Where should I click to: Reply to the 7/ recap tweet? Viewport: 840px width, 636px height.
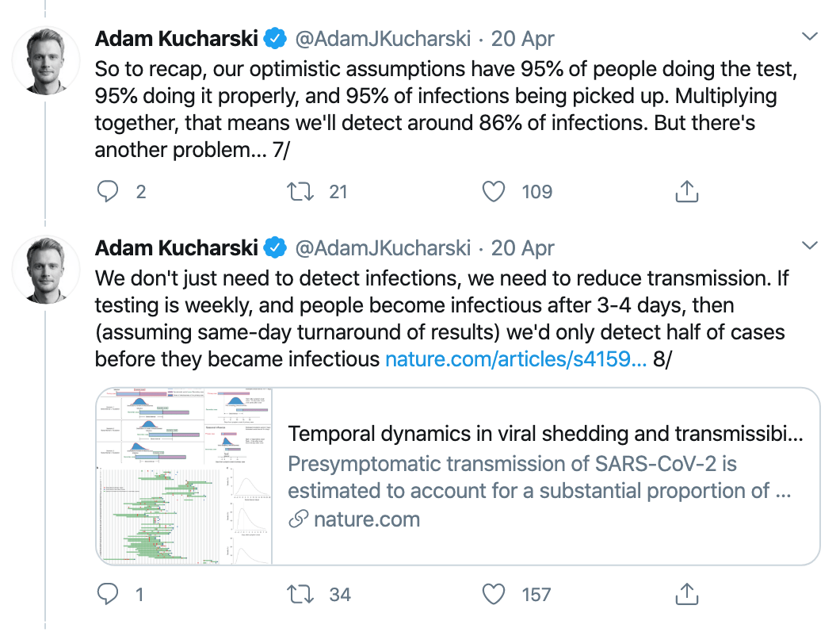[108, 191]
